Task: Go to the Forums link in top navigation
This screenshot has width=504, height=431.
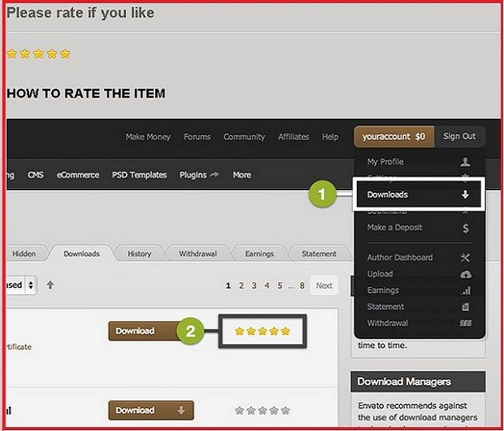Action: tap(197, 137)
